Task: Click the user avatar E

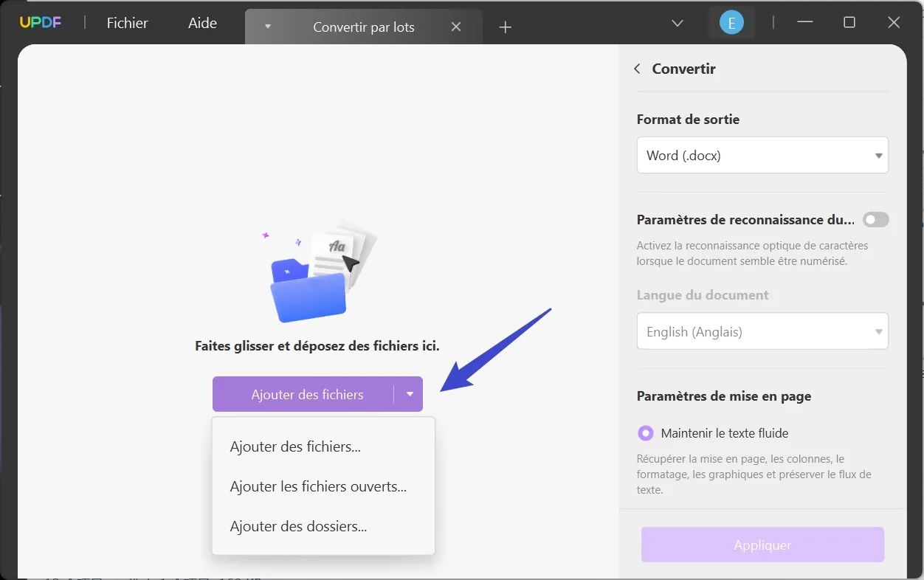Action: [x=731, y=22]
